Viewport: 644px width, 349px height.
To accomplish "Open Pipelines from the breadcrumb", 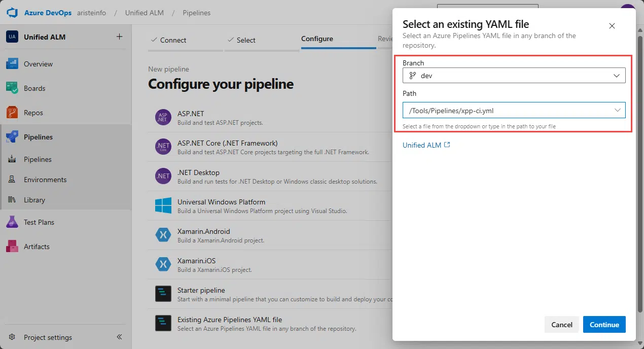I will point(196,13).
